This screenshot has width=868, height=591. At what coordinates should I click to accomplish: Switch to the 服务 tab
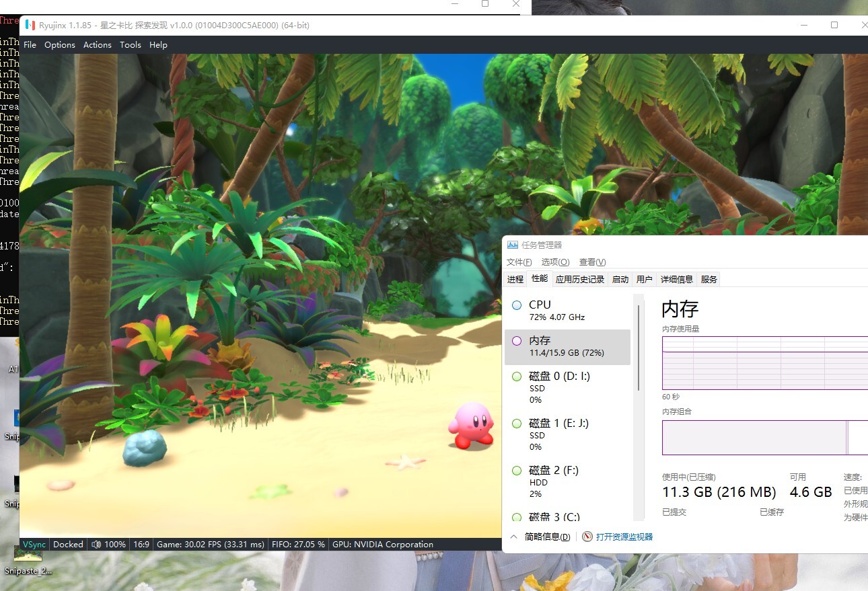click(709, 280)
